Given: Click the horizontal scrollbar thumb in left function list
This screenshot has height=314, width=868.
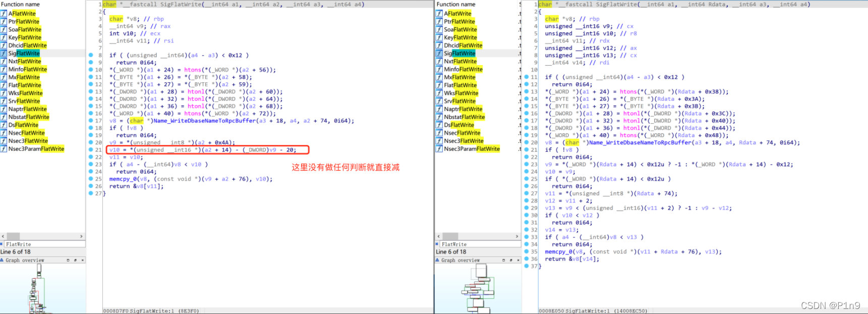Looking at the screenshot, I should (13, 236).
